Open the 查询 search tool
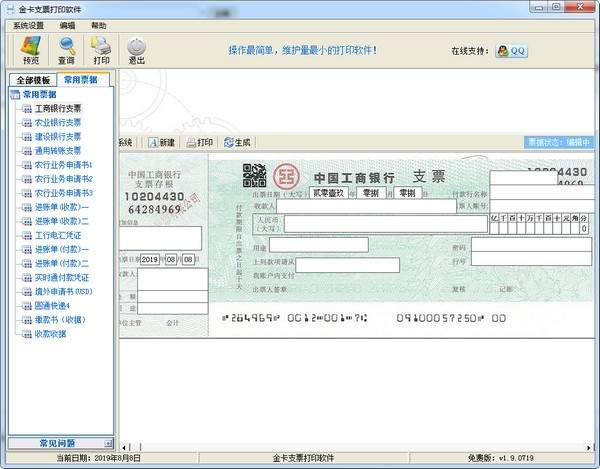Image resolution: width=600 pixels, height=469 pixels. (66, 49)
